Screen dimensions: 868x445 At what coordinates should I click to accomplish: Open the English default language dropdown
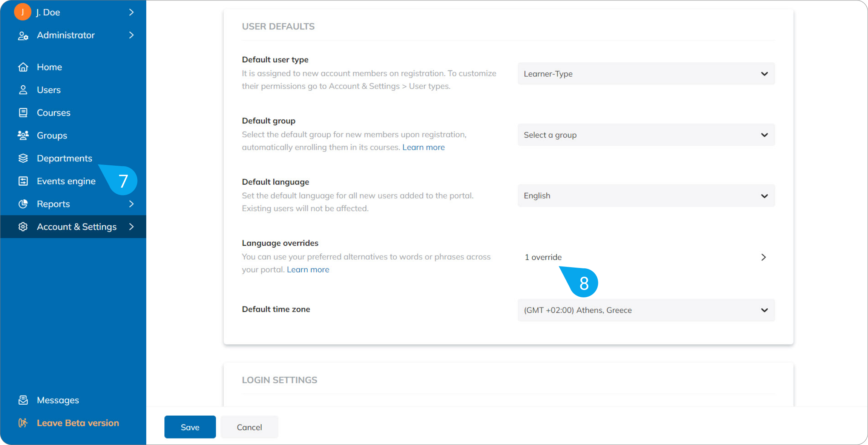[646, 196]
